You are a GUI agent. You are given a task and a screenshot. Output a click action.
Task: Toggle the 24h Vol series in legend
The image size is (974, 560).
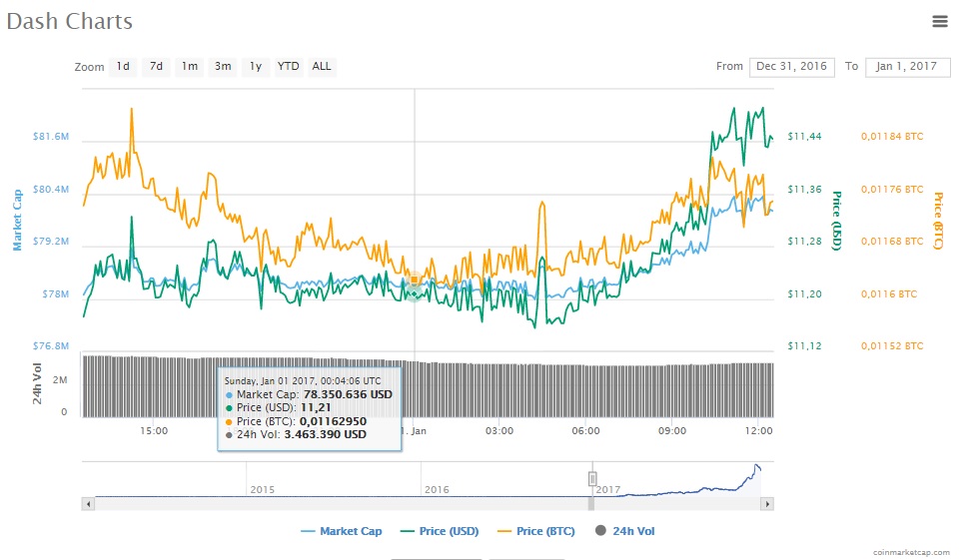[x=625, y=531]
